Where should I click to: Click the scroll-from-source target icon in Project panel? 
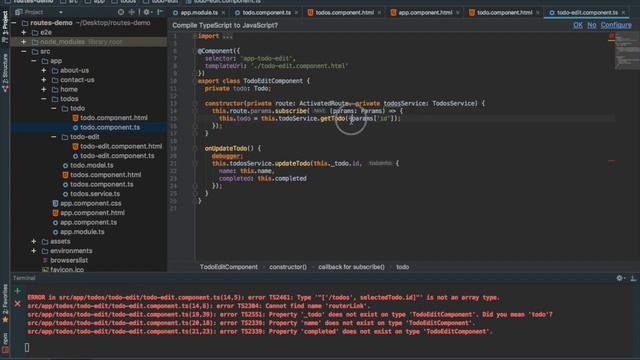tap(121, 12)
